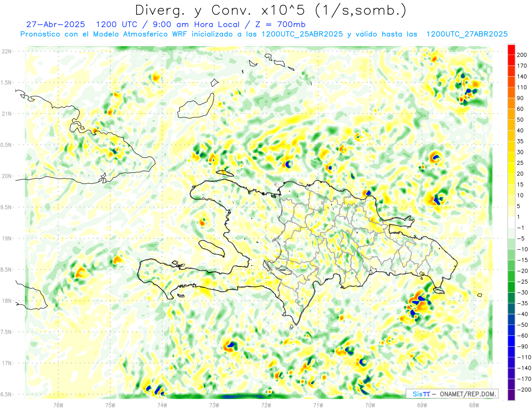
Task: Select the date text '27-Abr-2025 1200 UTC'
Action: click(82, 24)
